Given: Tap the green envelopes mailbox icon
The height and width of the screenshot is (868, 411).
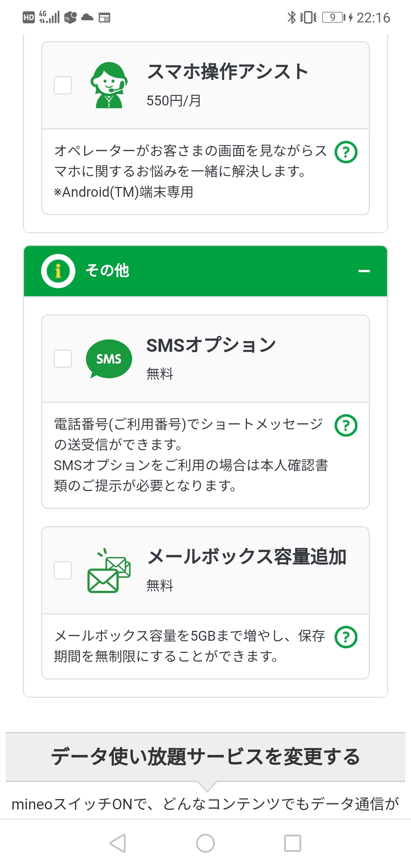Looking at the screenshot, I should point(109,570).
